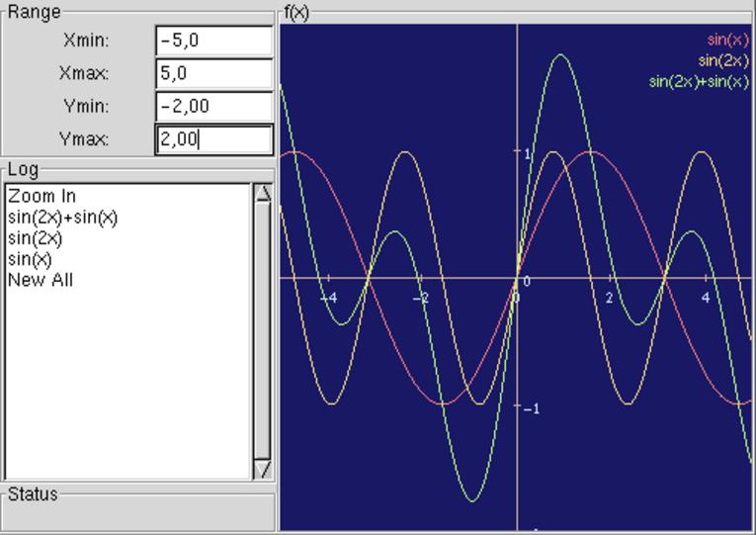Select "sin(2x)+sin(x)" in the Log list
The height and width of the screenshot is (535, 756).
tap(62, 217)
